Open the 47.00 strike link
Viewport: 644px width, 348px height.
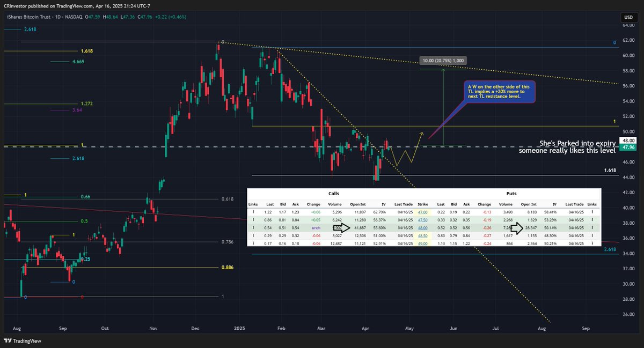click(422, 212)
